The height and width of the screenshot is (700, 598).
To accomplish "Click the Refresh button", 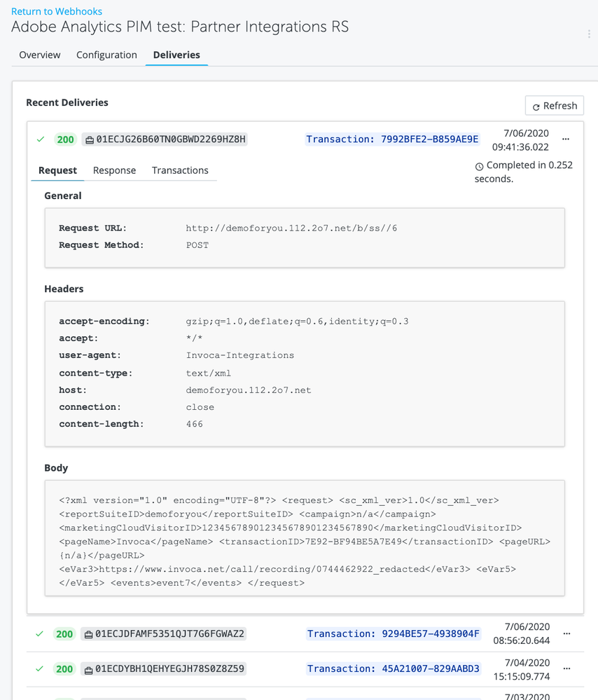I will click(x=554, y=106).
